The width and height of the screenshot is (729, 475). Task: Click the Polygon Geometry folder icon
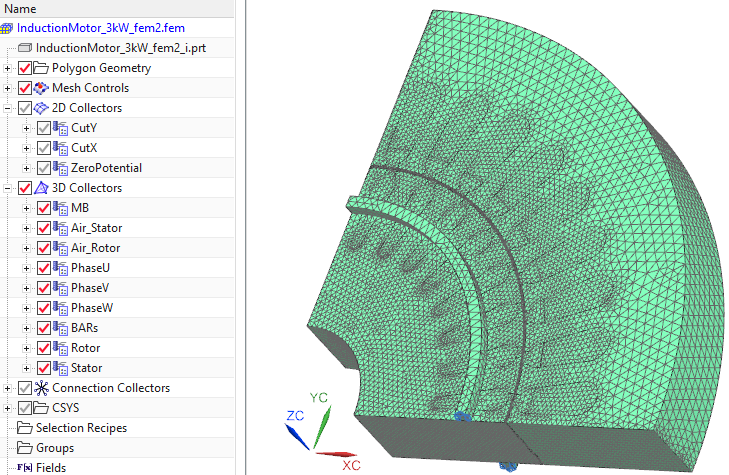pyautogui.click(x=41, y=68)
